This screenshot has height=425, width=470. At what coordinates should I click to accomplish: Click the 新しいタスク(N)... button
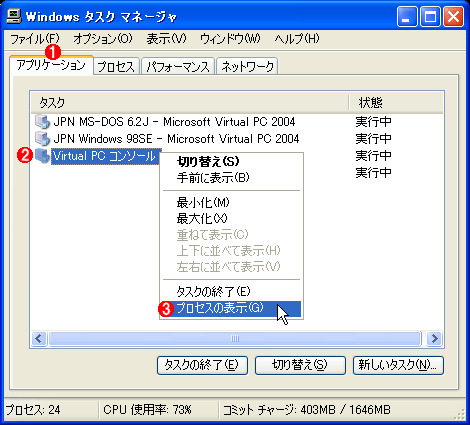[398, 365]
